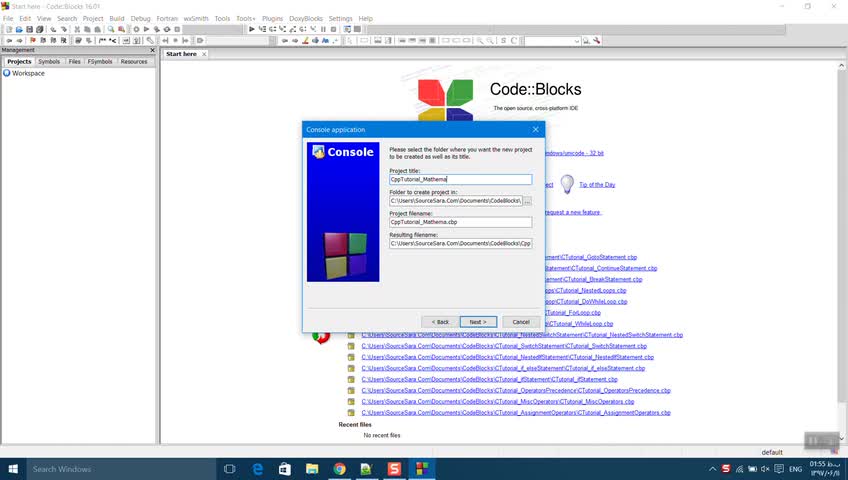Click the Toggle bookmark flag icon

33,41
